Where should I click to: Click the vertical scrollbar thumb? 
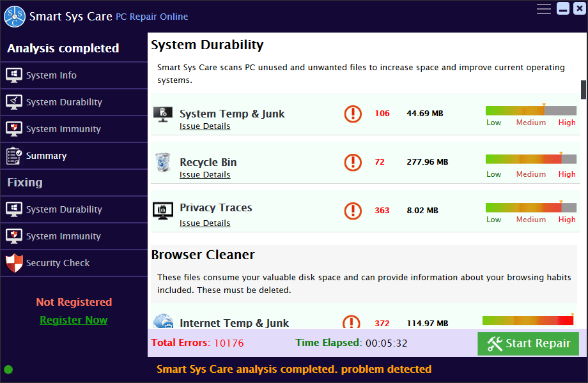583,90
